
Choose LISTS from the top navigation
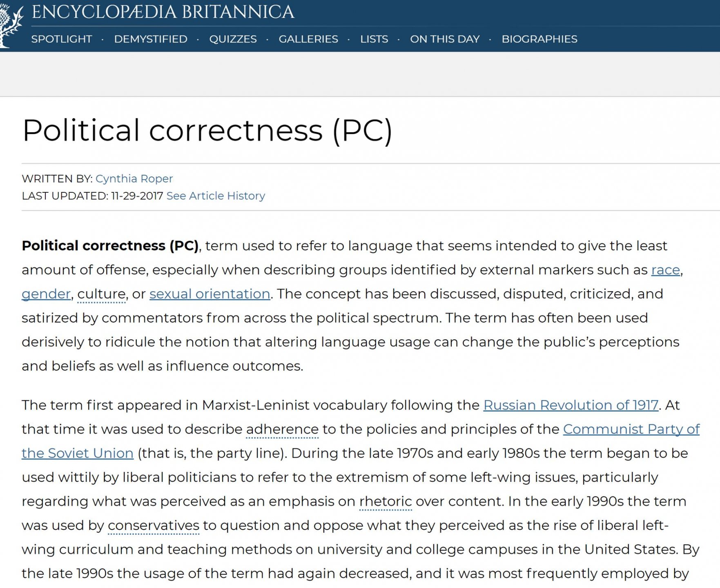(374, 39)
